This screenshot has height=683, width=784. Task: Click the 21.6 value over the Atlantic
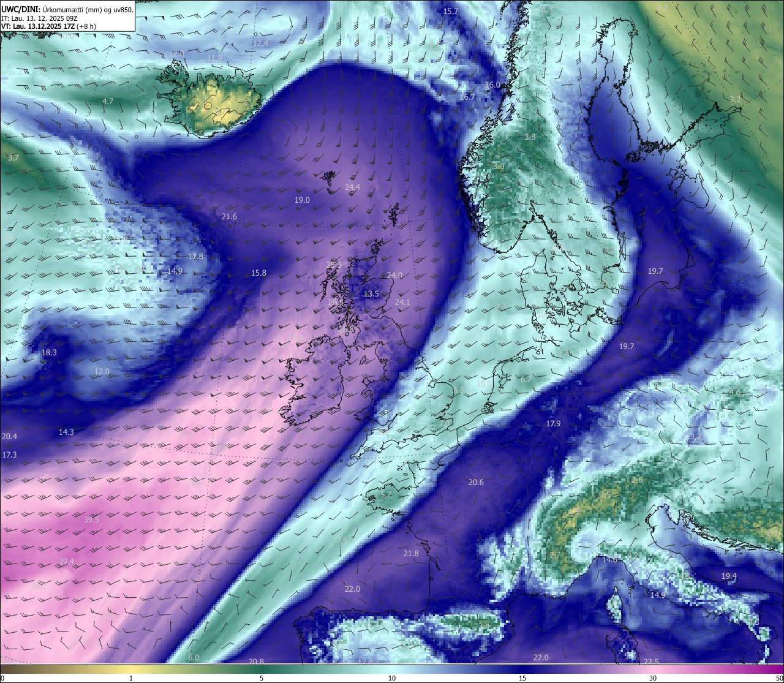[229, 217]
